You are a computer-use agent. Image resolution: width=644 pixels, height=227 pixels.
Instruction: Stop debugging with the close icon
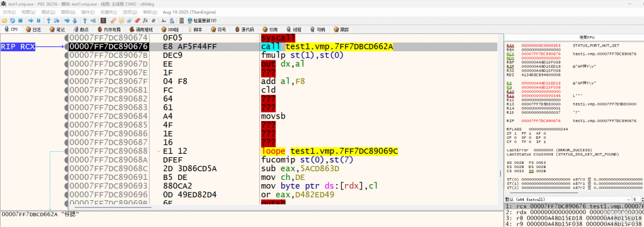tap(20, 20)
